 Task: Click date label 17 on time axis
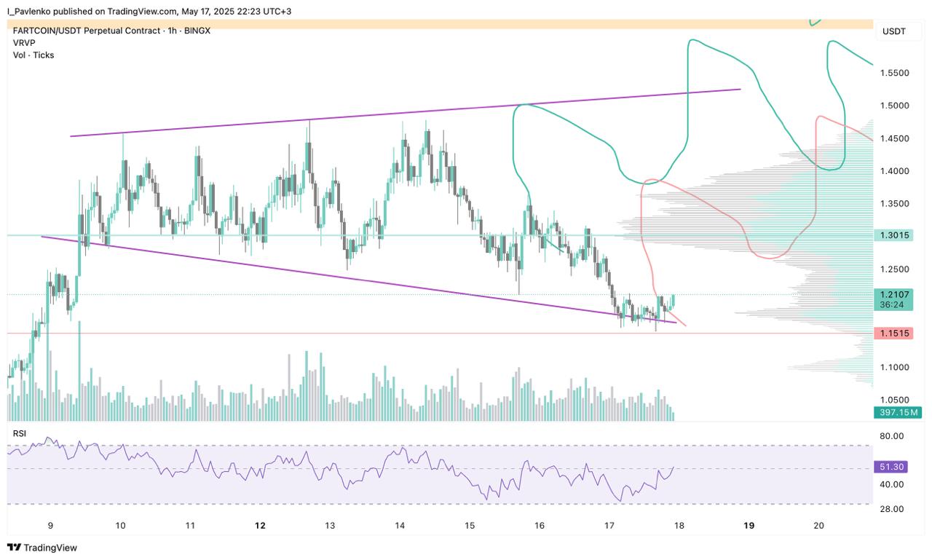click(x=609, y=525)
